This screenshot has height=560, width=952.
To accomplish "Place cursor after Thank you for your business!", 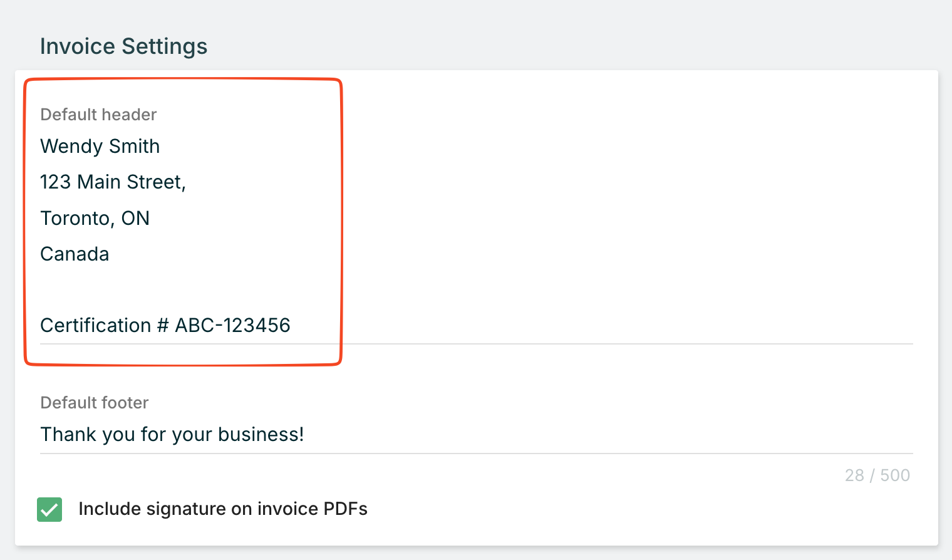I will 305,434.
